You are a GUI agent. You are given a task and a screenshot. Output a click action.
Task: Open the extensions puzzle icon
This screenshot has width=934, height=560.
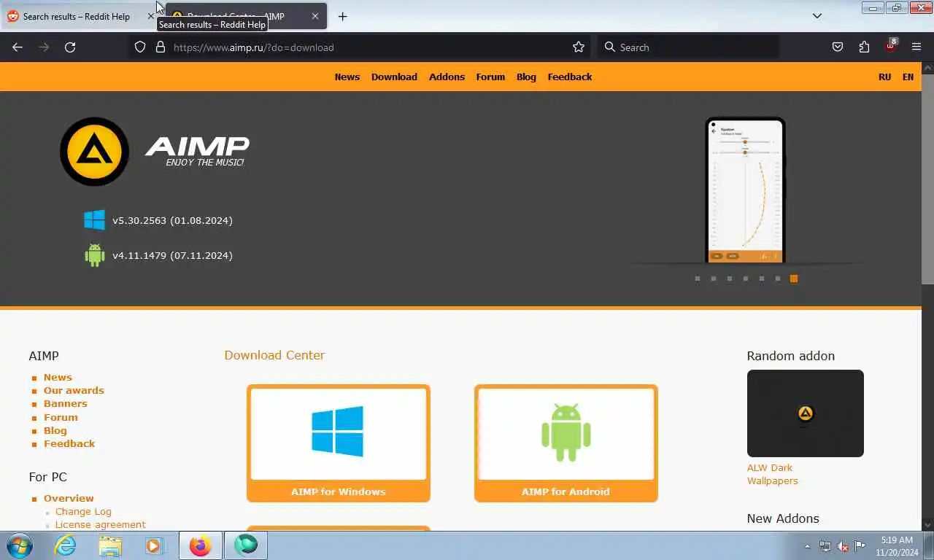pos(864,47)
